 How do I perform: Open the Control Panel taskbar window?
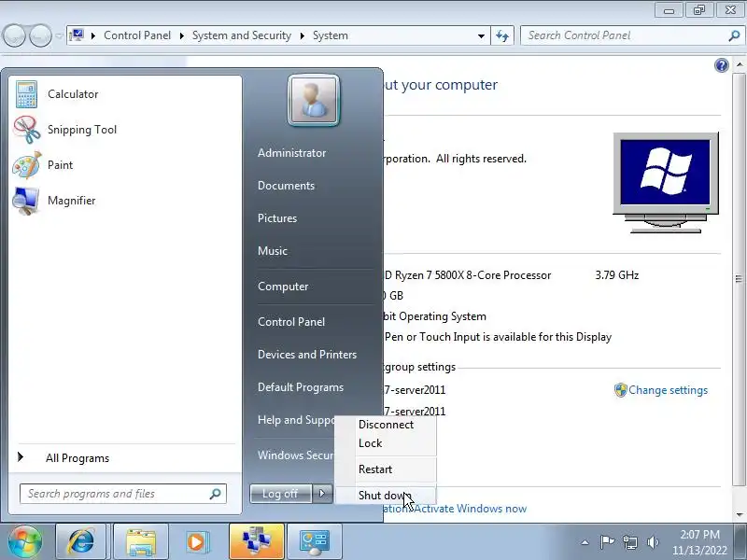315,542
